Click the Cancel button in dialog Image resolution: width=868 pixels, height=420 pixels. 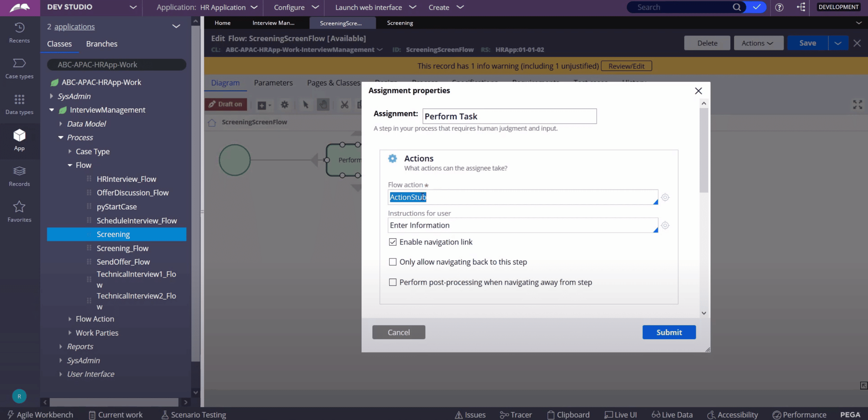[x=399, y=332]
